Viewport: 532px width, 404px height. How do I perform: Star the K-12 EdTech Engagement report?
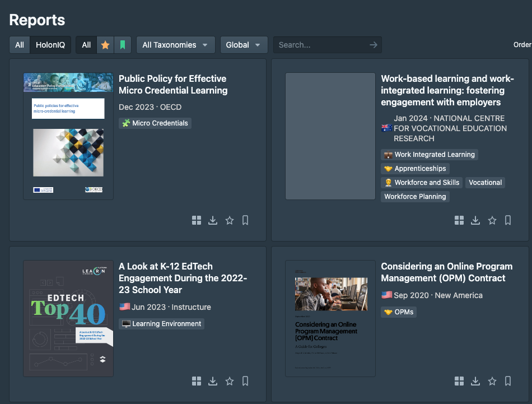[230, 381]
